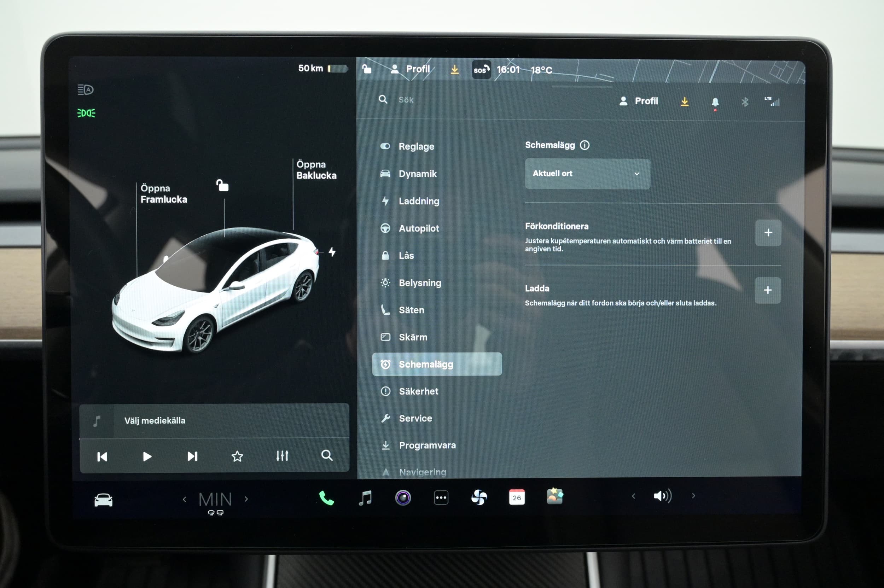The height and width of the screenshot is (588, 884).
Task: Tap the 18°C outside temperature
Action: tap(541, 70)
